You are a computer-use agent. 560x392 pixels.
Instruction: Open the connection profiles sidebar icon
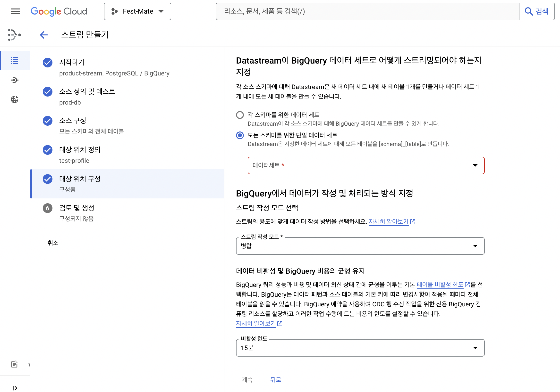point(15,80)
